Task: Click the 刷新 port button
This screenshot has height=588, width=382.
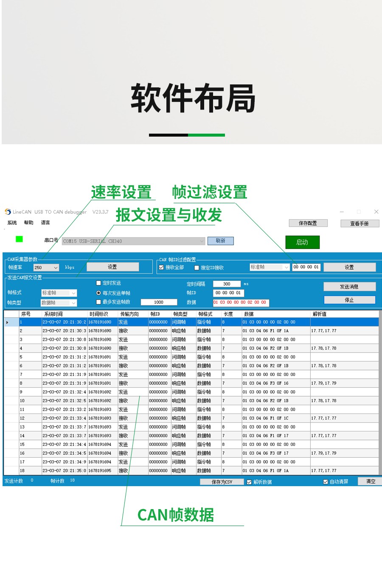Action: (x=220, y=241)
